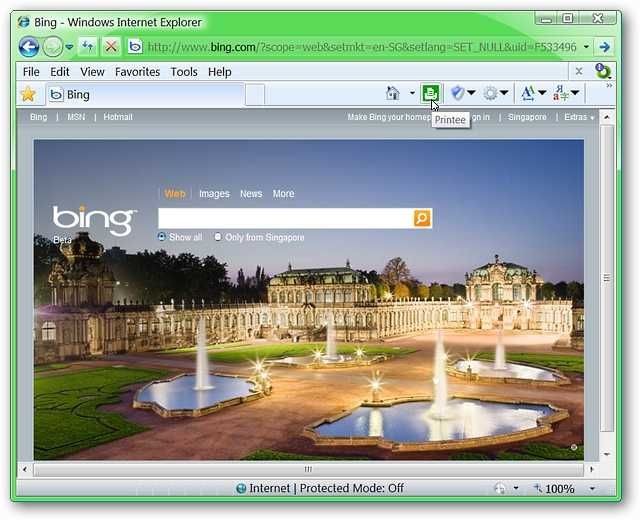Click the Hotmail link
This screenshot has width=640, height=520.
pyautogui.click(x=118, y=117)
